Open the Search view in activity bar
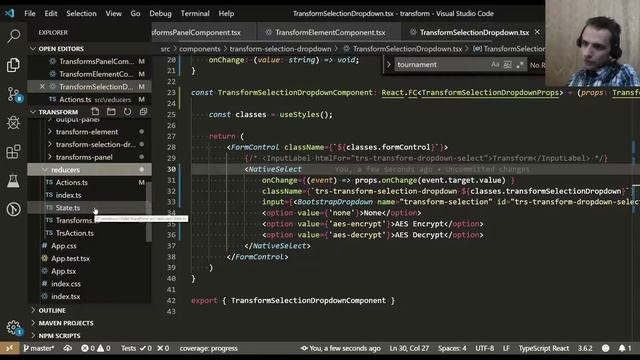This screenshot has height=360, width=640. pos(13,36)
